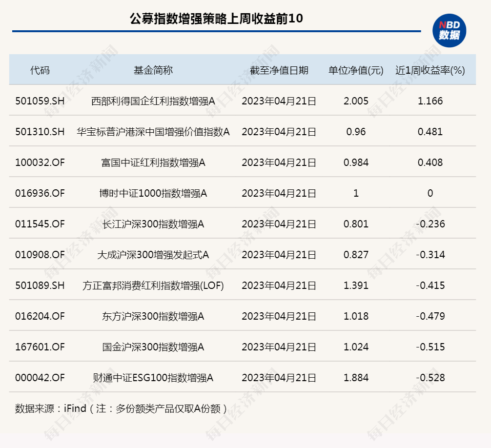
Task: Click the 单位净值(元) column header
Action: pyautogui.click(x=356, y=70)
